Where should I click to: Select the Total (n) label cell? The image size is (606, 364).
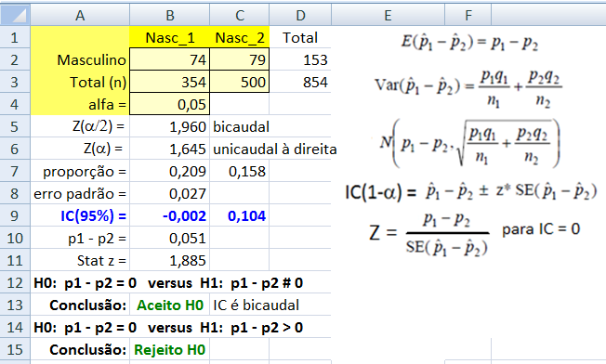[x=80, y=83]
